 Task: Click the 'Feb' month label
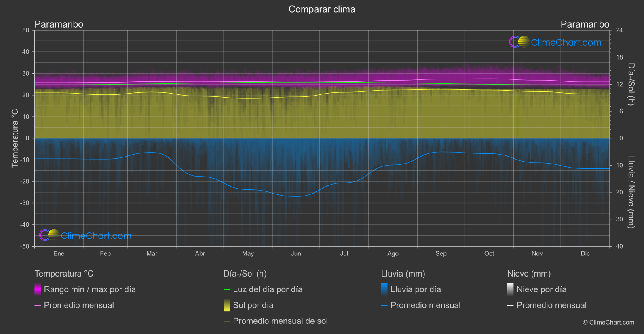tap(106, 253)
